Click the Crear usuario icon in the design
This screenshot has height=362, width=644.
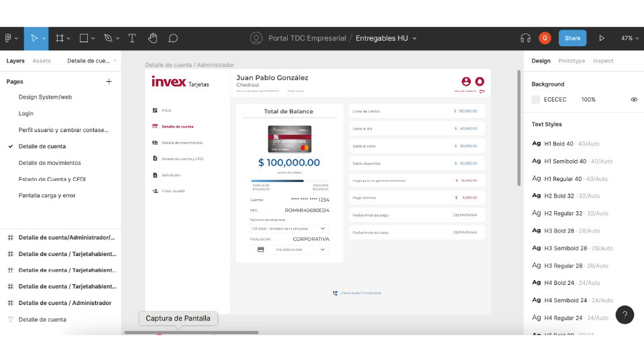[155, 191]
